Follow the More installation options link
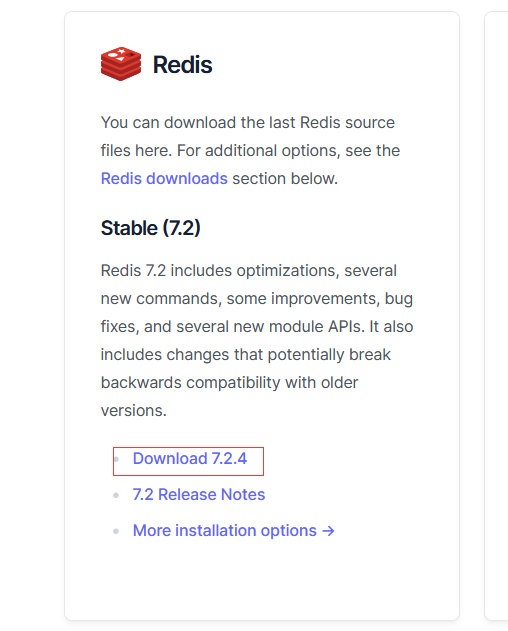The width and height of the screenshot is (508, 631). [233, 531]
